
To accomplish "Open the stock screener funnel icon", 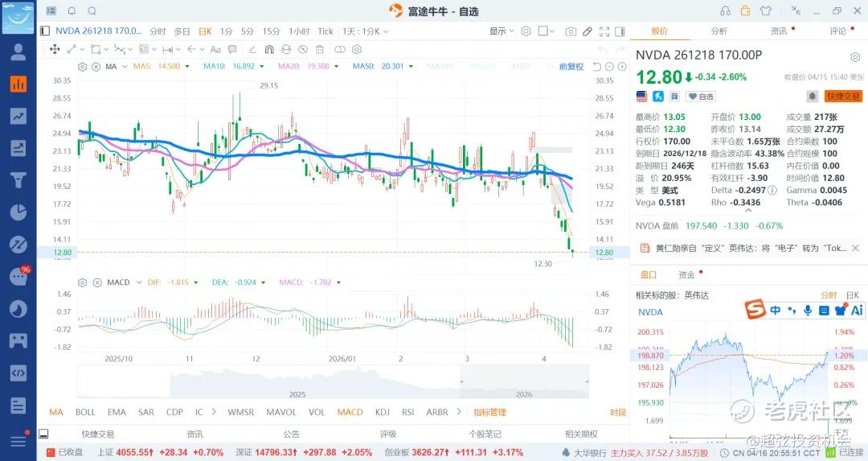I will [18, 180].
